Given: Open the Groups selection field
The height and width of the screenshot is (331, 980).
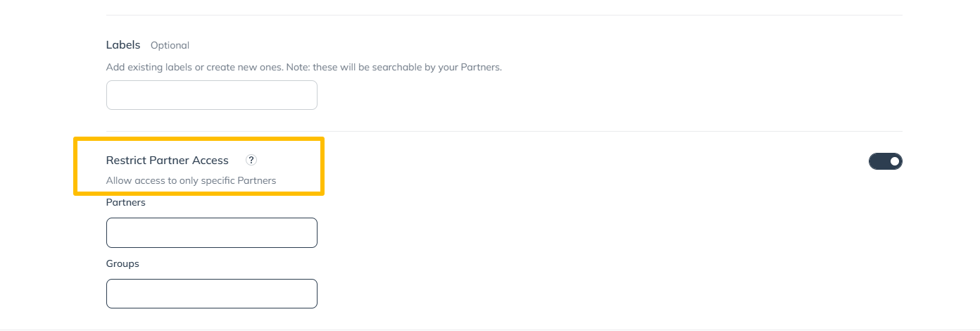Looking at the screenshot, I should (x=211, y=294).
